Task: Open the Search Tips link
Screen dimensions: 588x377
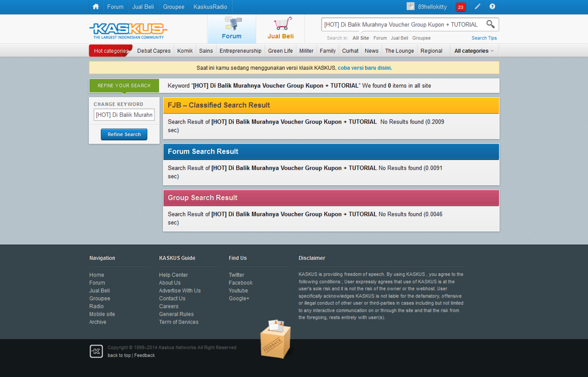Action: pyautogui.click(x=484, y=38)
